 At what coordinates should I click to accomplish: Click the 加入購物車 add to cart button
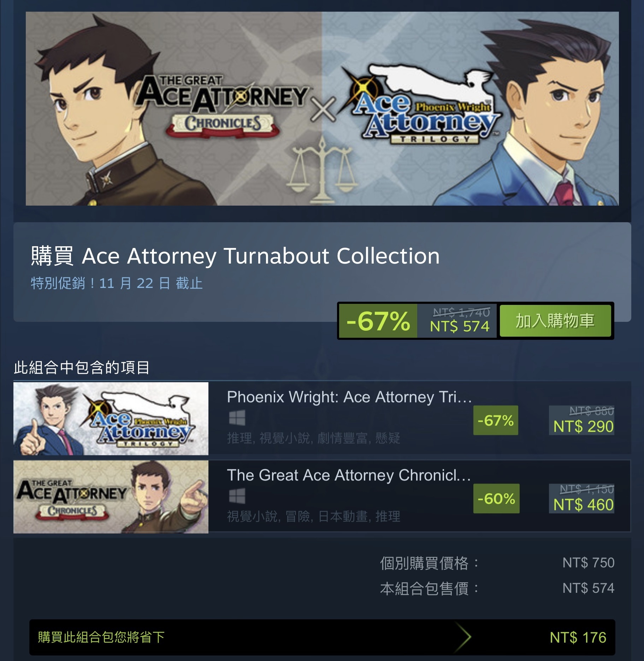pos(555,321)
